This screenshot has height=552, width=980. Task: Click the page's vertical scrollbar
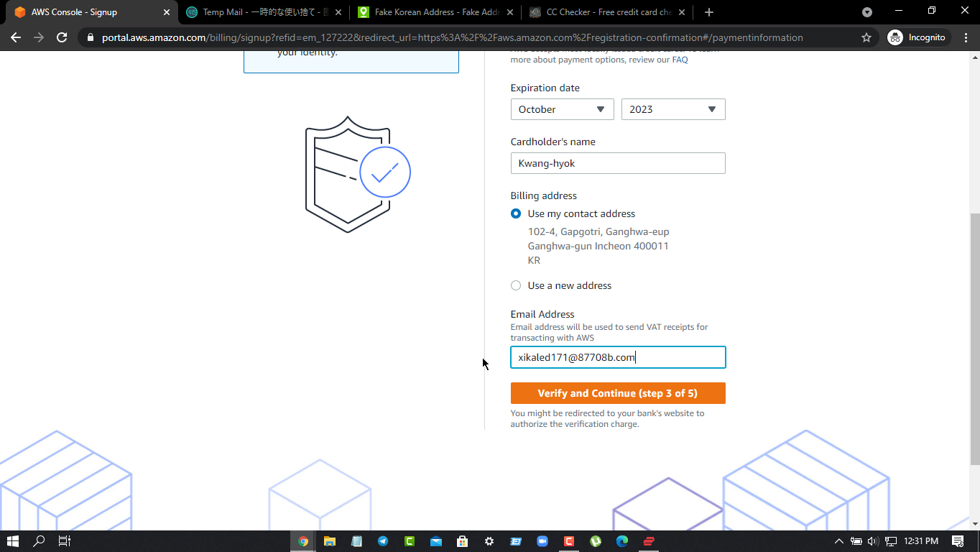pos(974,338)
